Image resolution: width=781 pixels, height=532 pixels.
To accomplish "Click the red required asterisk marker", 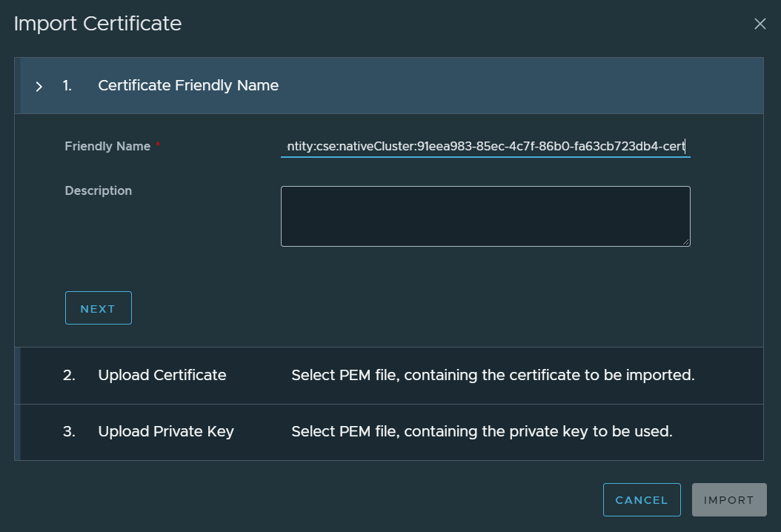I will pyautogui.click(x=158, y=146).
